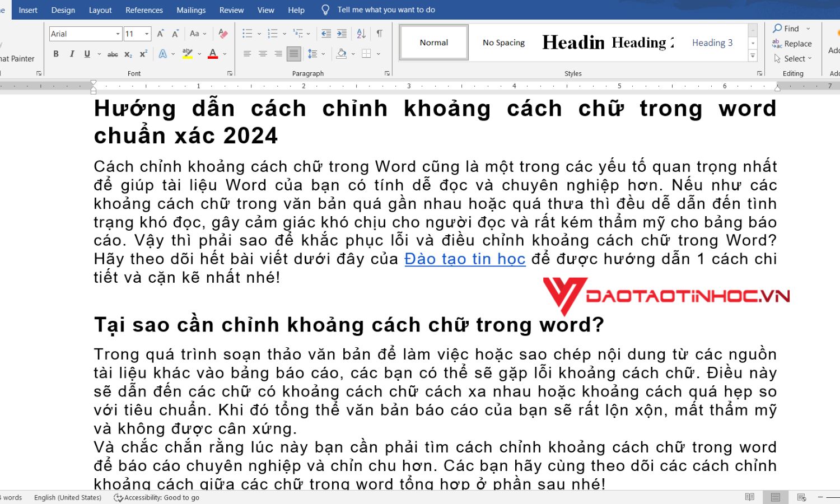
Task: Apply superscript formatting
Action: tap(143, 54)
